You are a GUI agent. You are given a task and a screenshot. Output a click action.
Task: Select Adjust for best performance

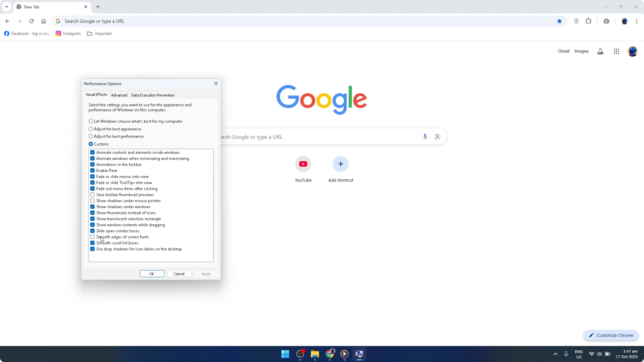(116, 136)
